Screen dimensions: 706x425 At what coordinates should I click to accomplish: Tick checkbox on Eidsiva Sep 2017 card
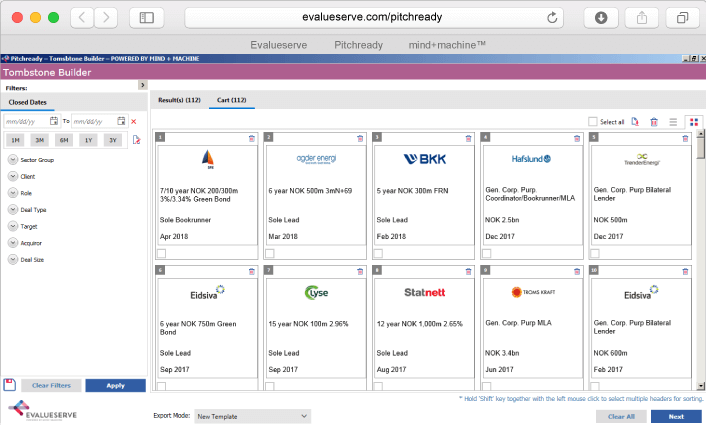click(162, 386)
